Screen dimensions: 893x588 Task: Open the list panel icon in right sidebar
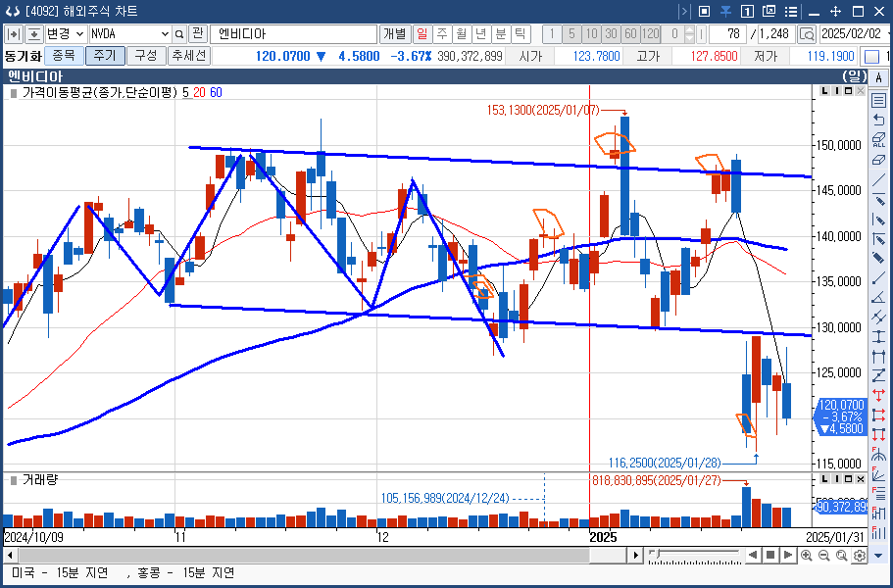pos(878,100)
